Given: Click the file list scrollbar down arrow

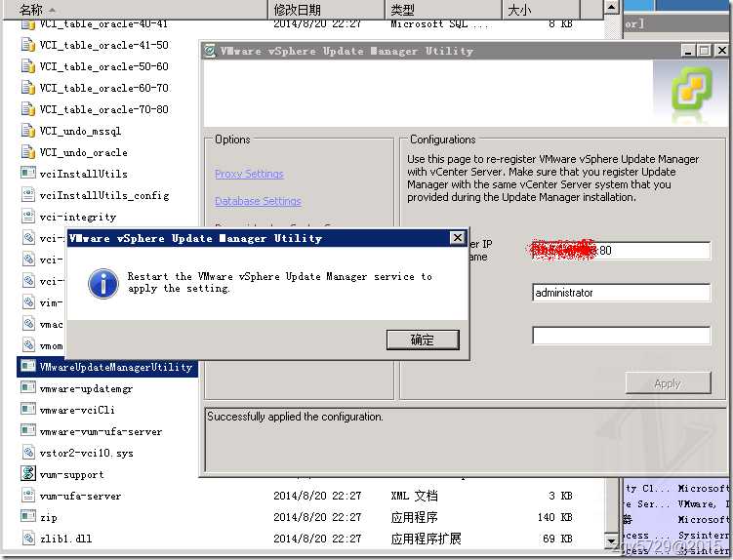Looking at the screenshot, I should point(611,541).
